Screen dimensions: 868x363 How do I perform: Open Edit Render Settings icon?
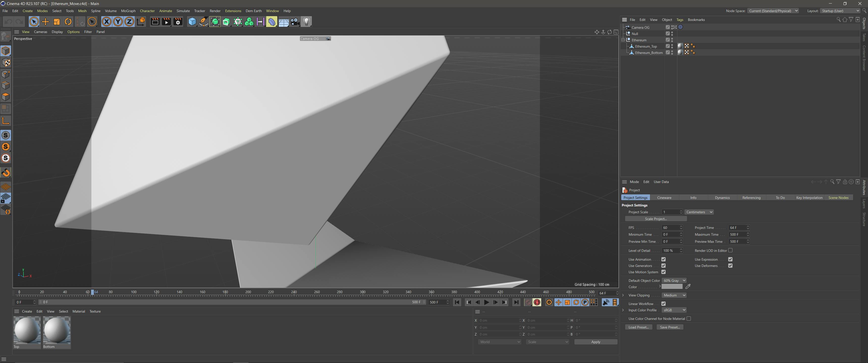click(178, 22)
